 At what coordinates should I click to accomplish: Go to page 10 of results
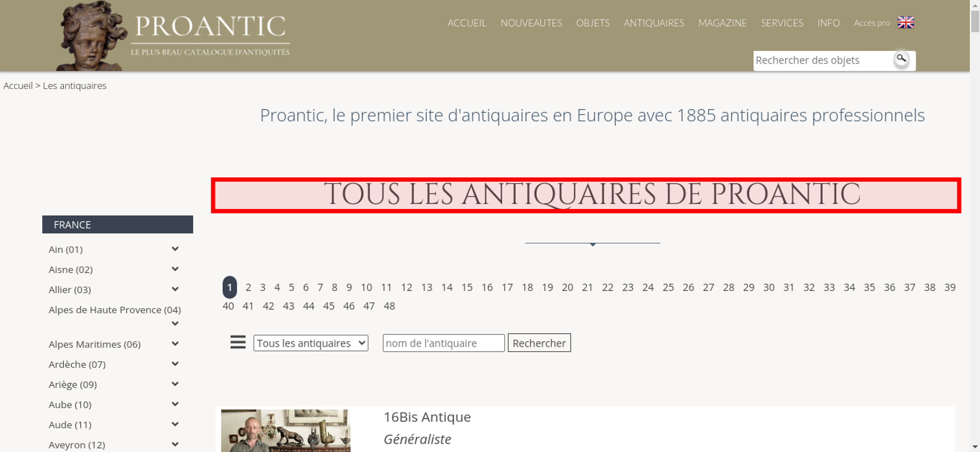click(x=367, y=287)
